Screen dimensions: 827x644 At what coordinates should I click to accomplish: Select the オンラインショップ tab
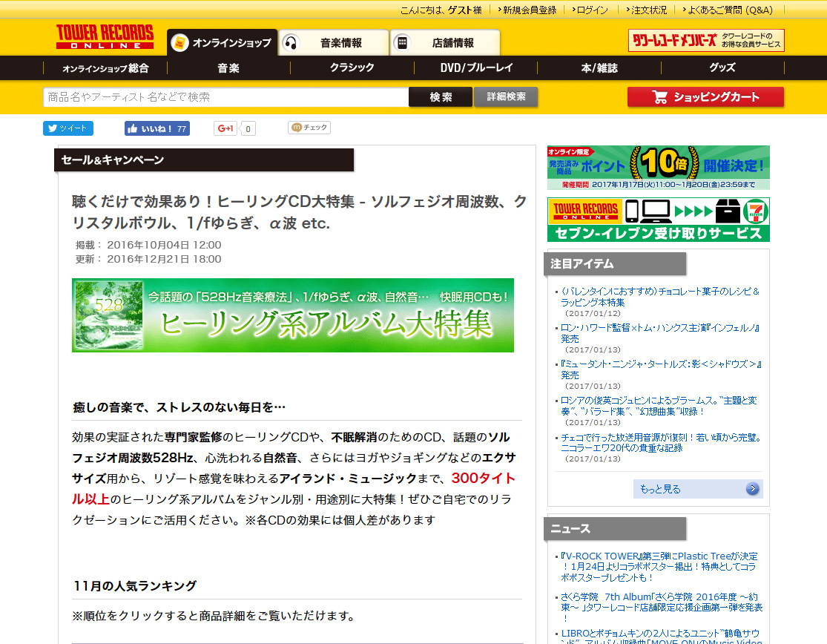pos(223,43)
